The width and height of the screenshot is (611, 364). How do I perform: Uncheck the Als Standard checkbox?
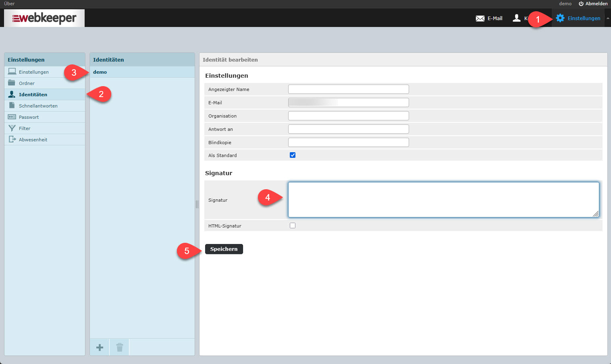point(293,155)
